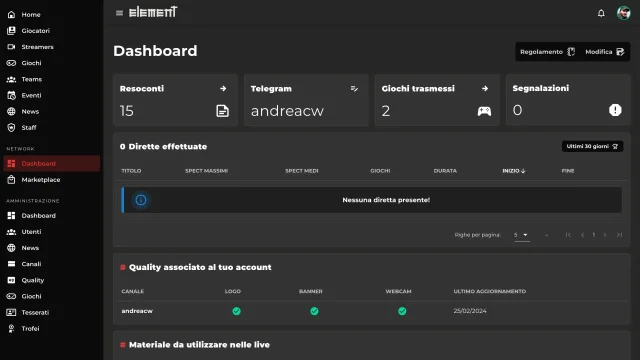Screen dimensions: 640x360
Task: Click the andreacw channel row name
Action: pyautogui.click(x=137, y=311)
